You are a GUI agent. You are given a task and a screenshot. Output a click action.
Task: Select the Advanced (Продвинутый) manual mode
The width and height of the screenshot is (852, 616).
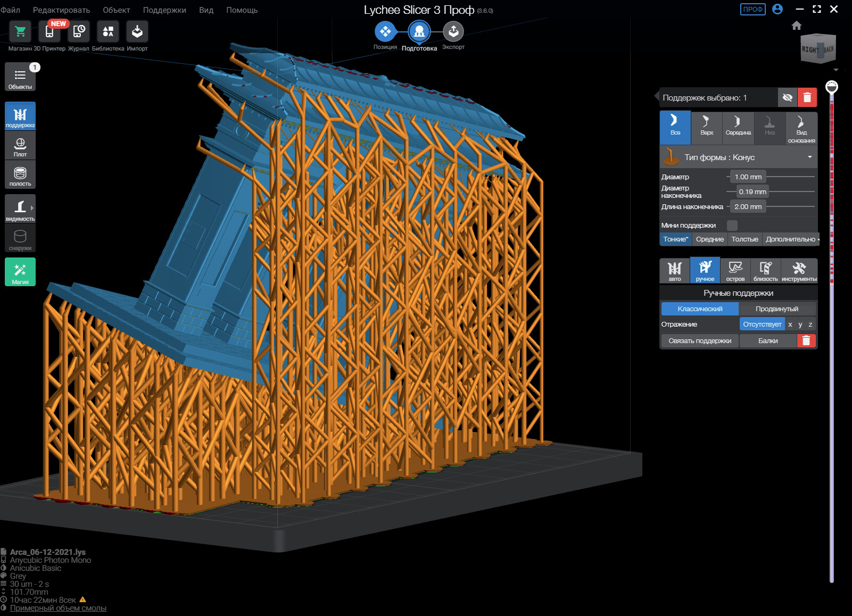coord(777,309)
